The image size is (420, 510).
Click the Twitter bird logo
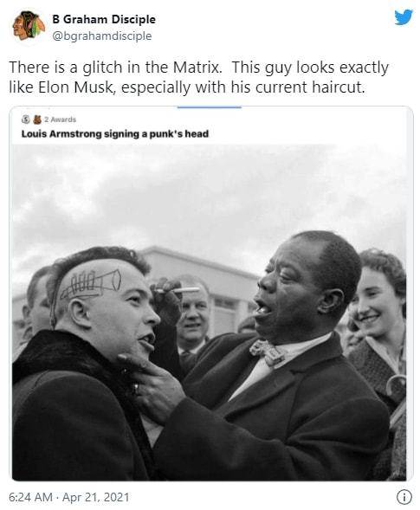(x=404, y=17)
